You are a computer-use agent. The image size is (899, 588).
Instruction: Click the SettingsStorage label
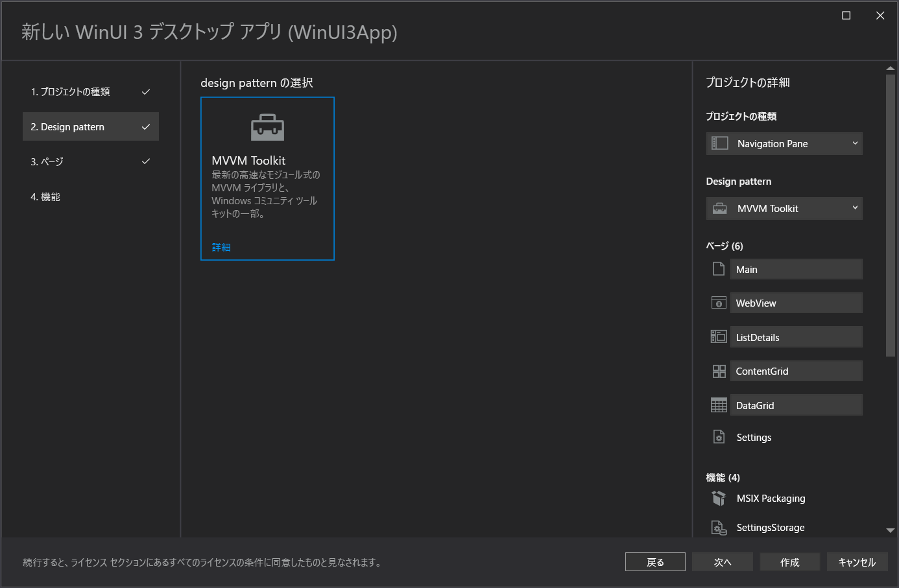(x=771, y=528)
